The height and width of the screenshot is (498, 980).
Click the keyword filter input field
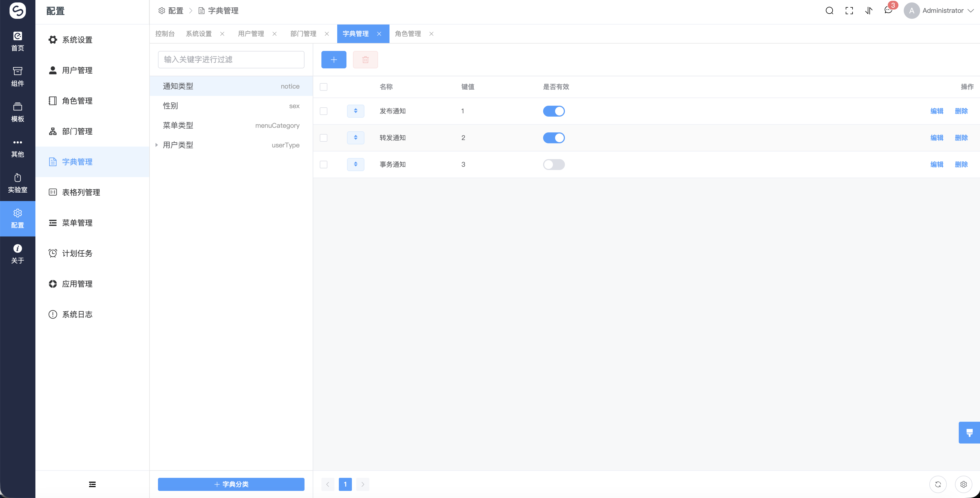tap(230, 59)
